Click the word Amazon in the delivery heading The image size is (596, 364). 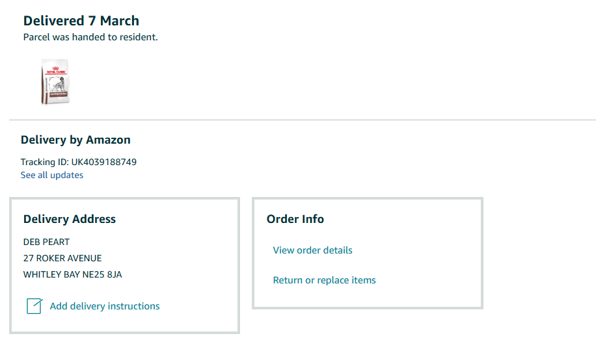point(108,140)
